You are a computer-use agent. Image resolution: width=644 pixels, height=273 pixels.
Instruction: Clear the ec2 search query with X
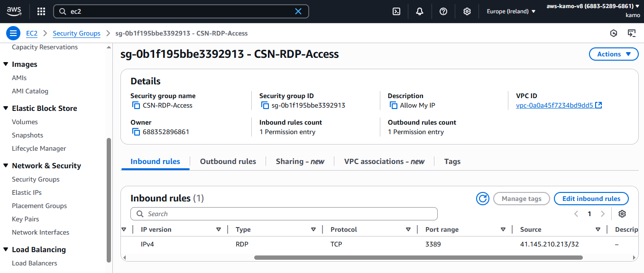click(298, 11)
